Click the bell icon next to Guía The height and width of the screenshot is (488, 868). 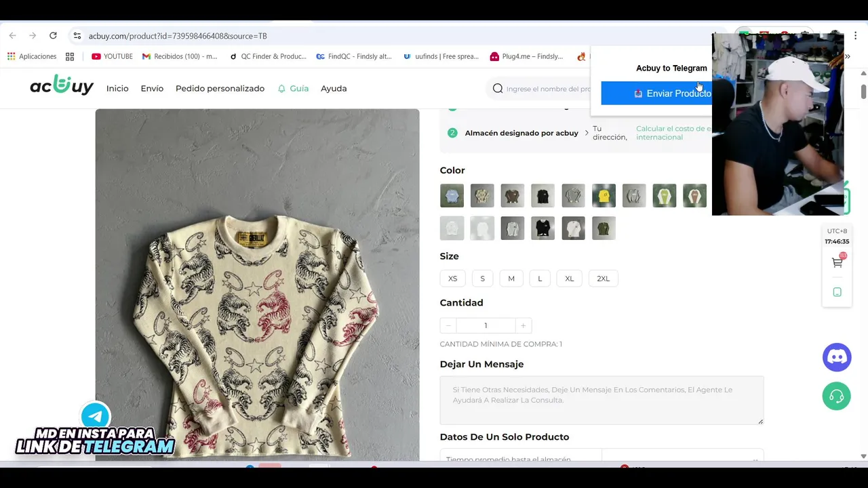click(x=281, y=89)
